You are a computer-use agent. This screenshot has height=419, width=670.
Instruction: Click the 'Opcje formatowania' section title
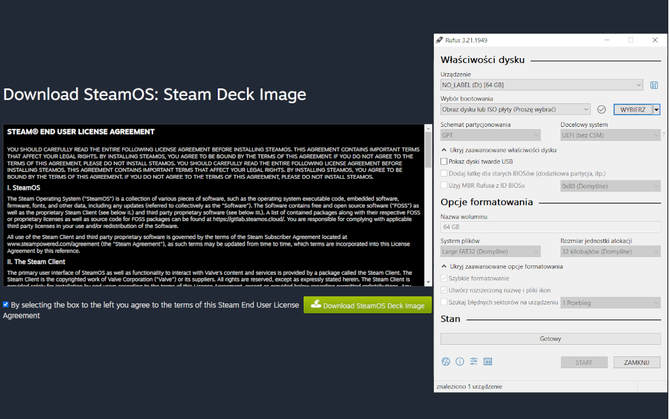487,202
